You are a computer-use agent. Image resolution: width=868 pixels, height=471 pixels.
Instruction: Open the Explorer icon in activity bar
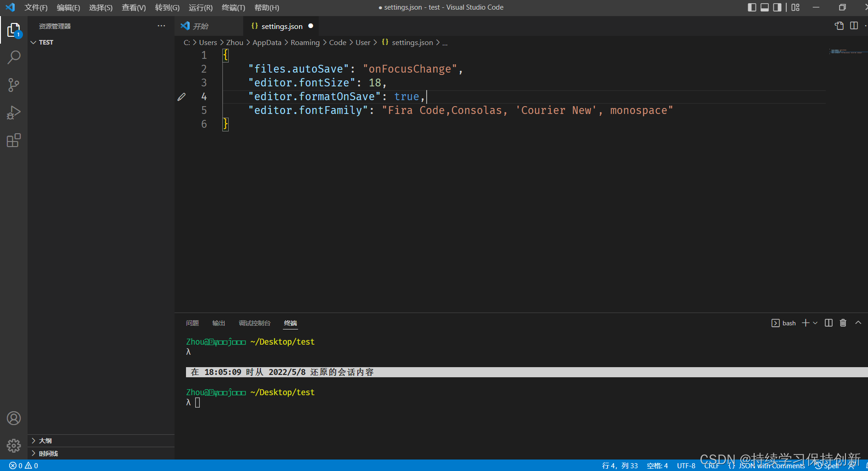pyautogui.click(x=14, y=29)
